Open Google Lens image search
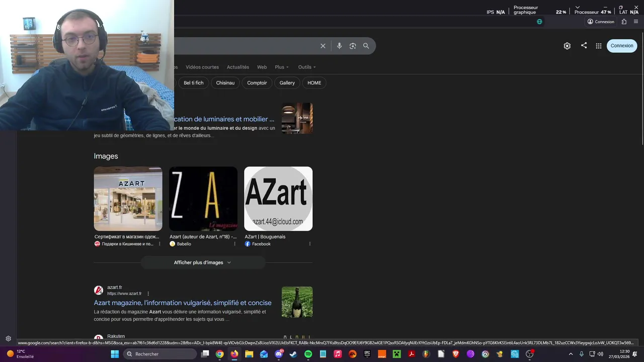The width and height of the screenshot is (644, 362). (353, 46)
